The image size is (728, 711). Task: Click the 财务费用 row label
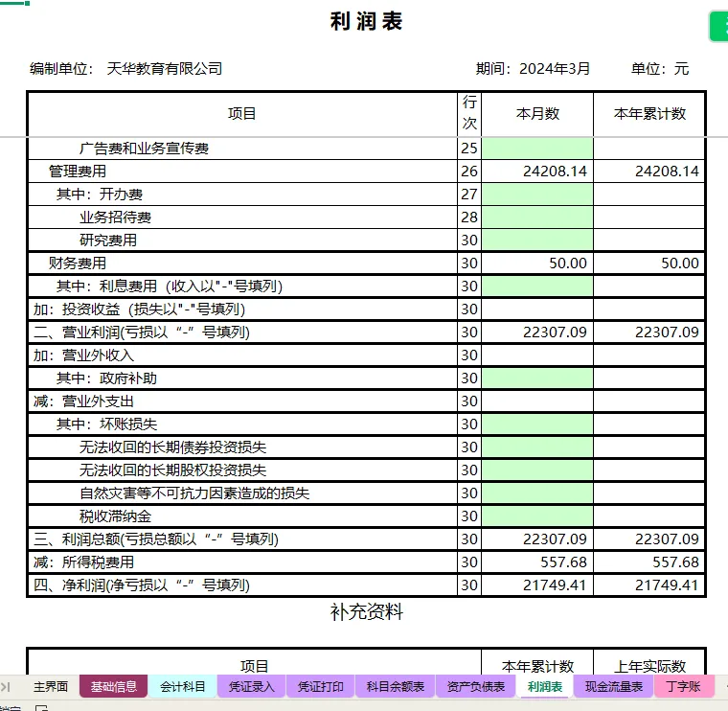78,264
